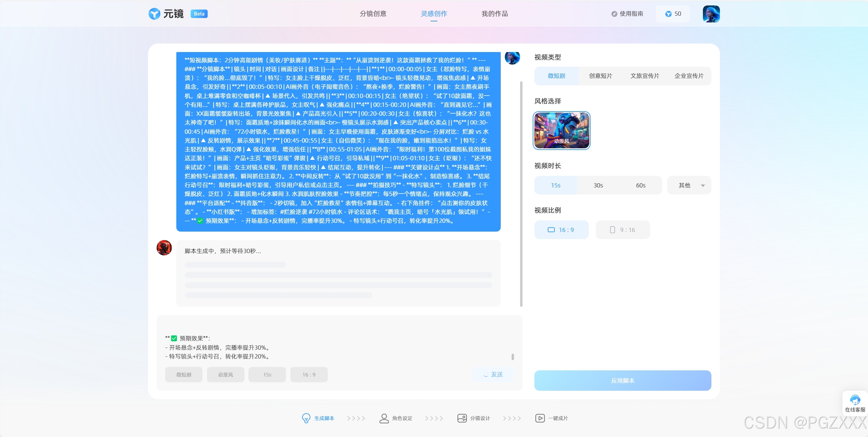Open 使用指南 compass icon
Screen dimensions: 868x437
coord(614,14)
